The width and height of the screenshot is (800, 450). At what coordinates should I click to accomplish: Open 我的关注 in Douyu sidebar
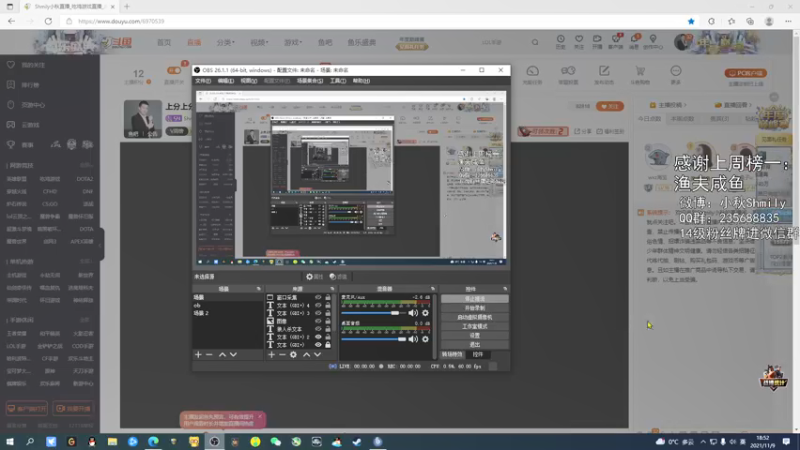33,65
